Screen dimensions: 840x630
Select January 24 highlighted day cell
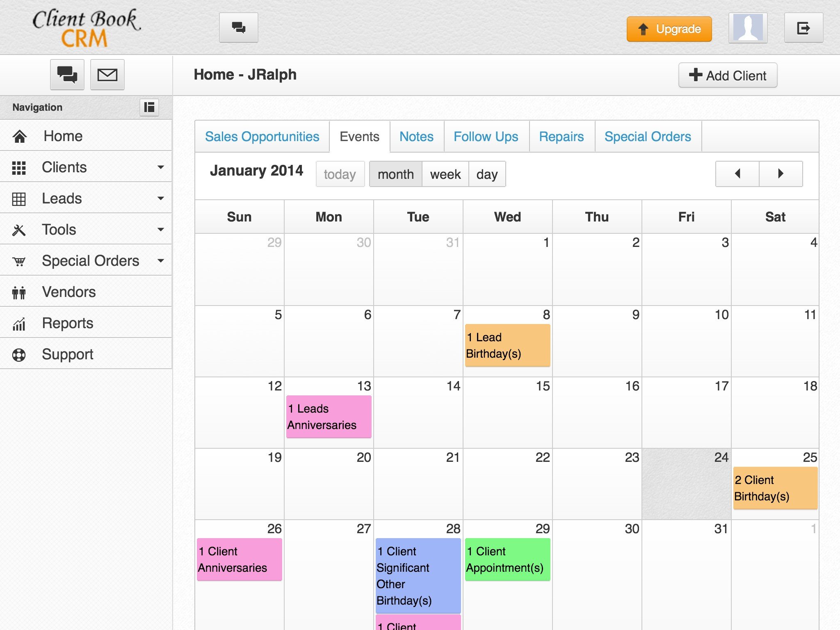tap(687, 484)
